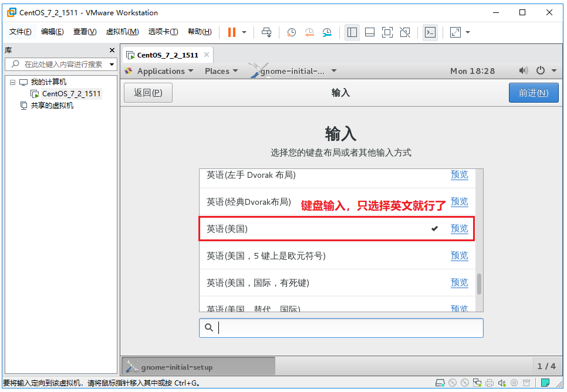Open the GNOME Applications menu

coord(160,71)
